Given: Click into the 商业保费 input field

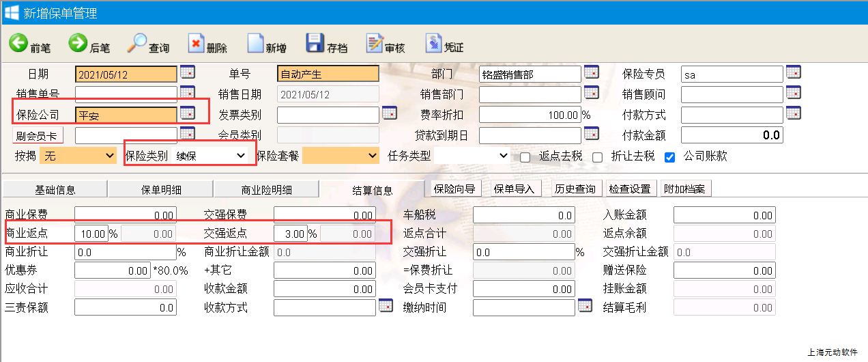Looking at the screenshot, I should [x=125, y=215].
